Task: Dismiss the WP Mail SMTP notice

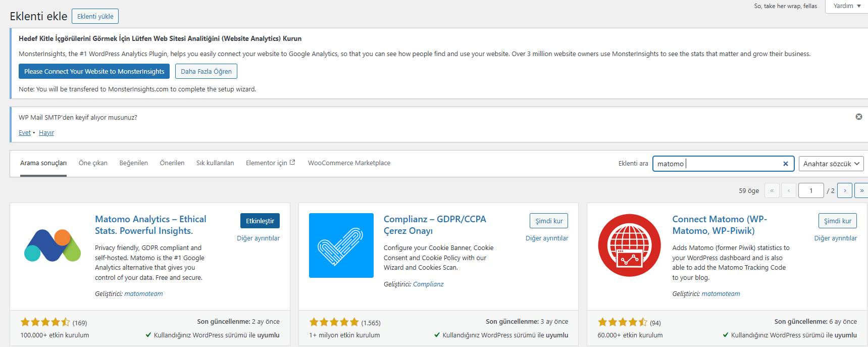Action: point(858,117)
